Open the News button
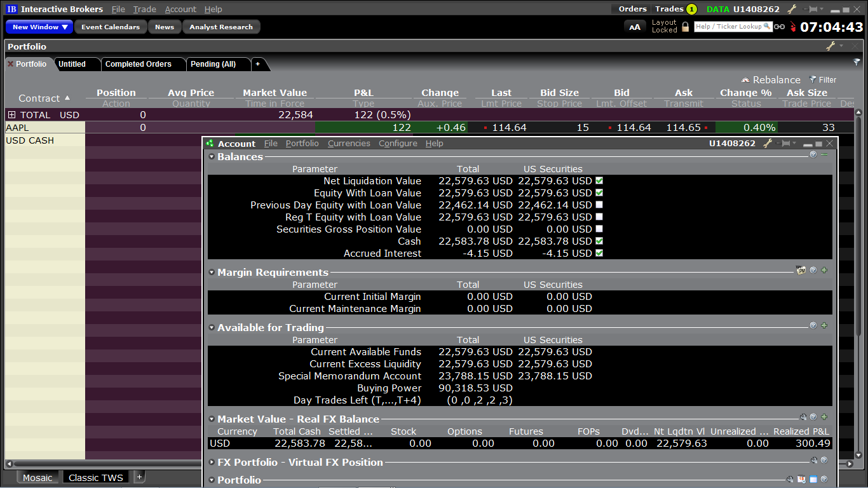Screen dimensions: 868x488 165,27
